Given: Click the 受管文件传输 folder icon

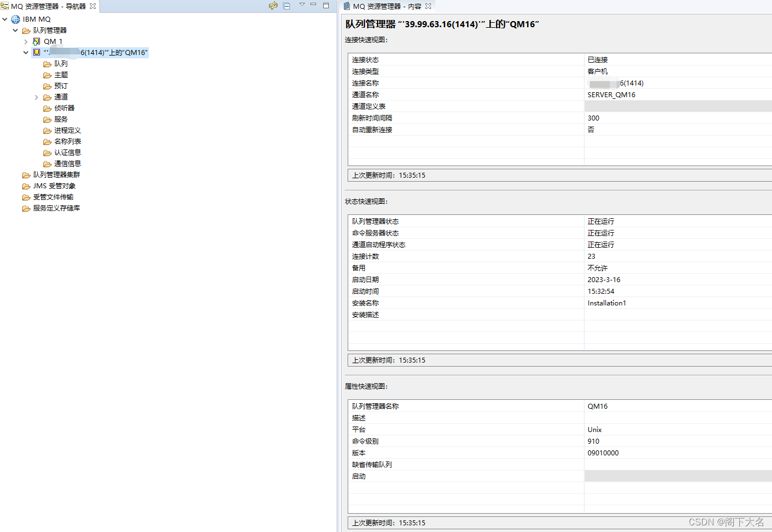Looking at the screenshot, I should click(x=26, y=197).
